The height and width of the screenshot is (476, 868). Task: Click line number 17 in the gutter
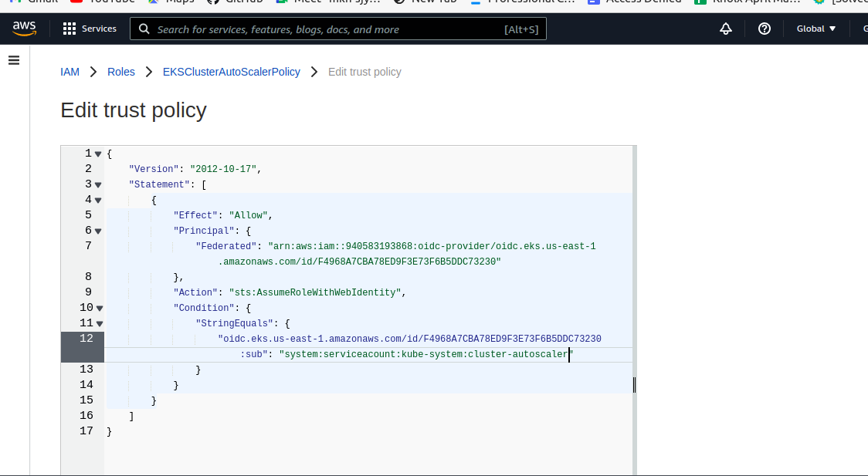coord(86,430)
